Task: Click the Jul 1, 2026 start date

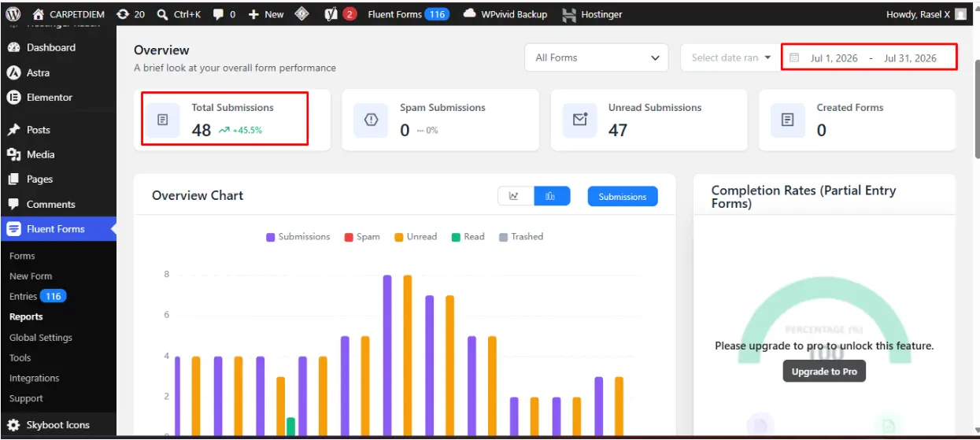Action: click(834, 58)
